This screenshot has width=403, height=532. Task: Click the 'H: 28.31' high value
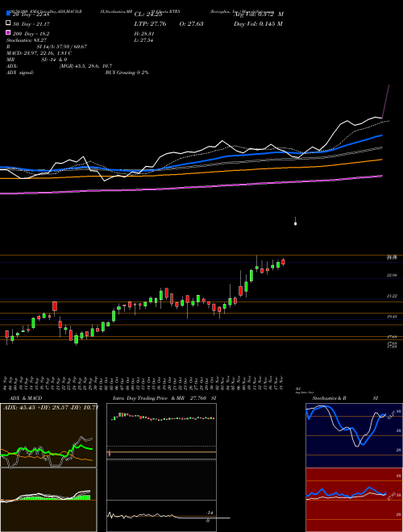[144, 34]
